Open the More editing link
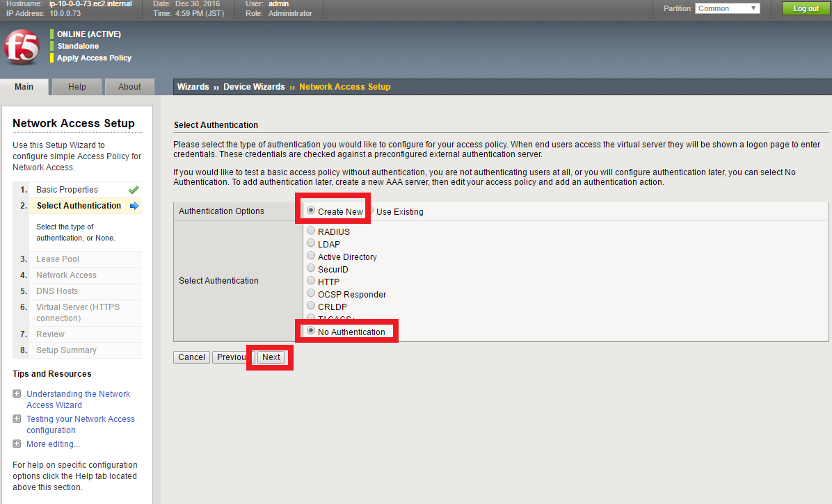 pyautogui.click(x=53, y=444)
